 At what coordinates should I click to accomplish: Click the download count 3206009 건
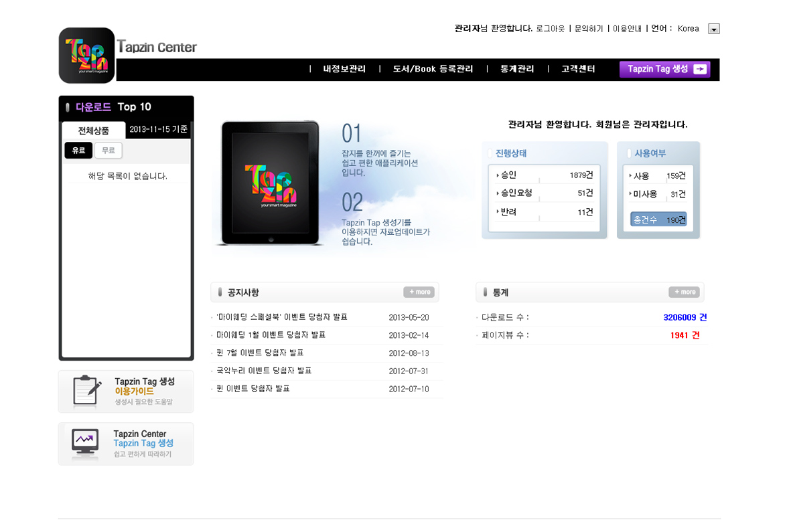click(x=685, y=317)
